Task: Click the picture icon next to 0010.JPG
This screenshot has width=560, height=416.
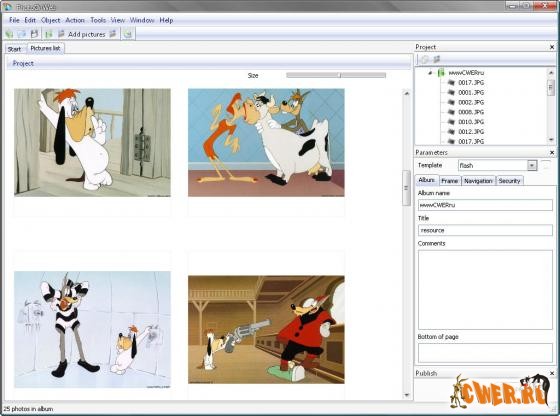Action: (451, 122)
